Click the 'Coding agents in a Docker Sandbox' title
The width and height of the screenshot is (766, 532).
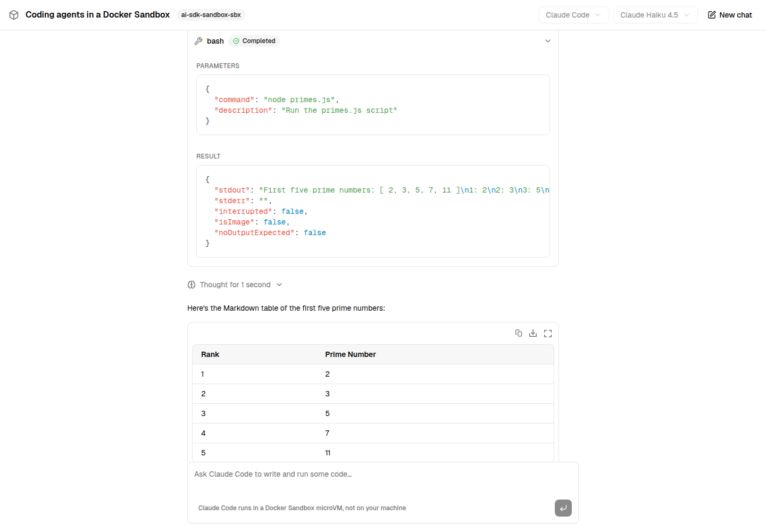(98, 15)
